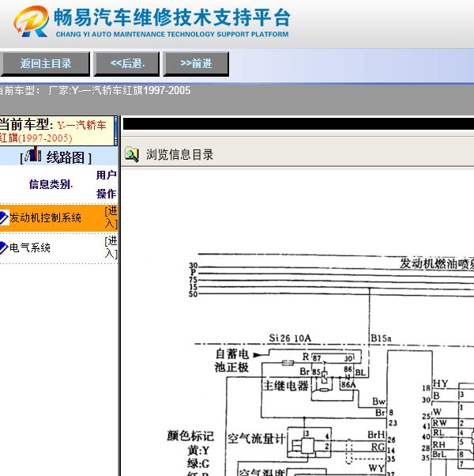Click the 自蓄电池正极 label in diagram

(231, 361)
